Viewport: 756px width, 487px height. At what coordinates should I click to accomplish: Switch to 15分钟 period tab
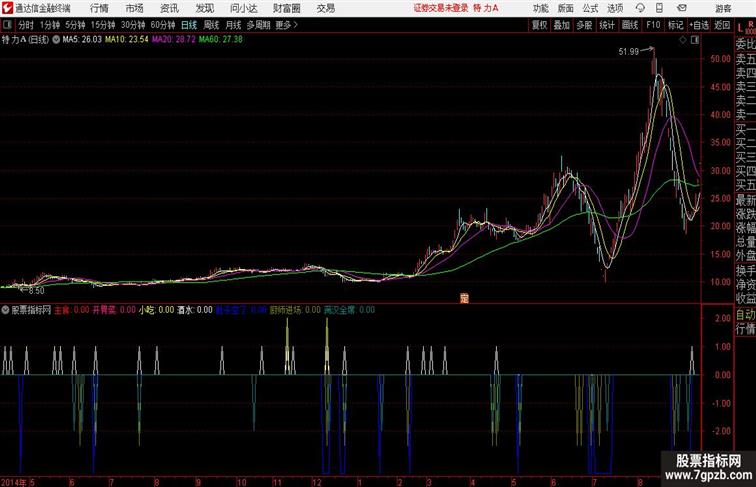pyautogui.click(x=103, y=25)
